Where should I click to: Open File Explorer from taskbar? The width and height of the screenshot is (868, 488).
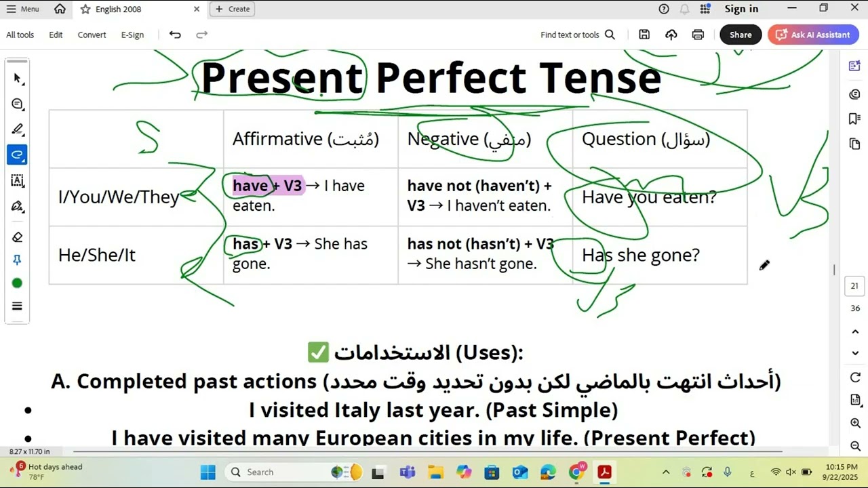435,472
